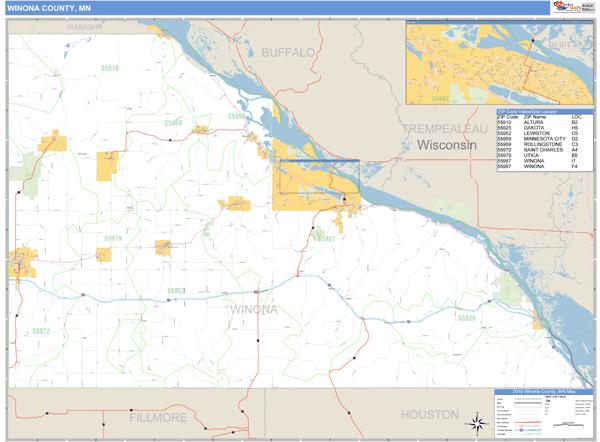Select the MINNESOTA CITY row in ZIP index
The image size is (600, 442).
[538, 138]
